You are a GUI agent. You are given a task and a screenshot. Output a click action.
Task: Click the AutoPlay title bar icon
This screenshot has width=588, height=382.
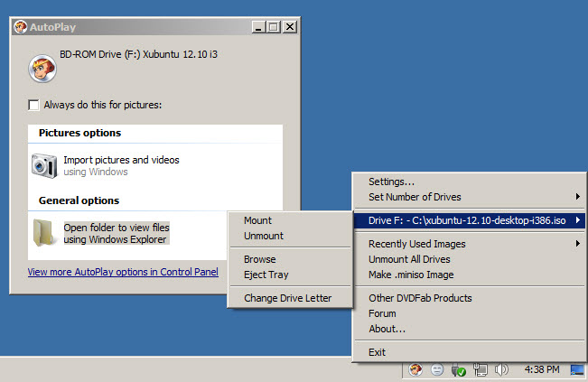click(20, 27)
